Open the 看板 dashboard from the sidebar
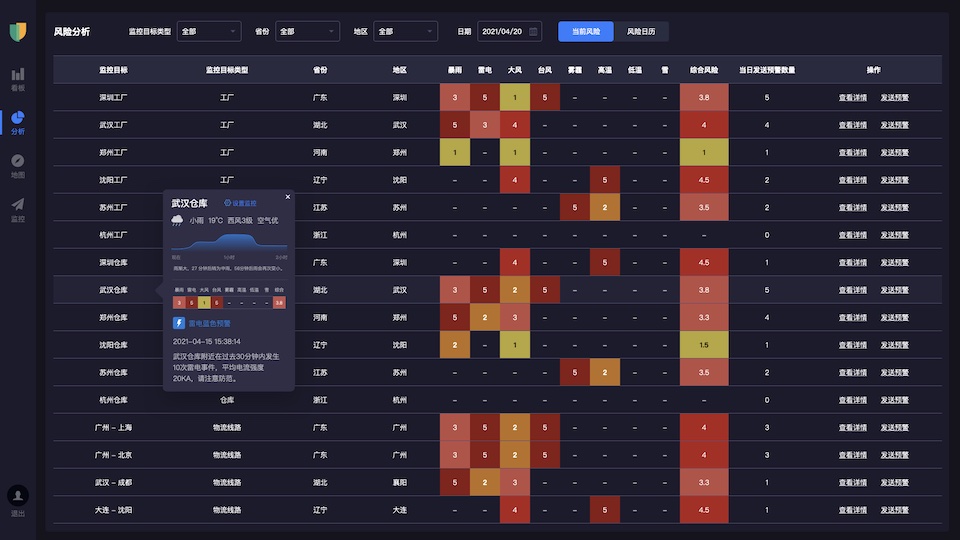Screen dimensions: 960x540 tap(18, 78)
